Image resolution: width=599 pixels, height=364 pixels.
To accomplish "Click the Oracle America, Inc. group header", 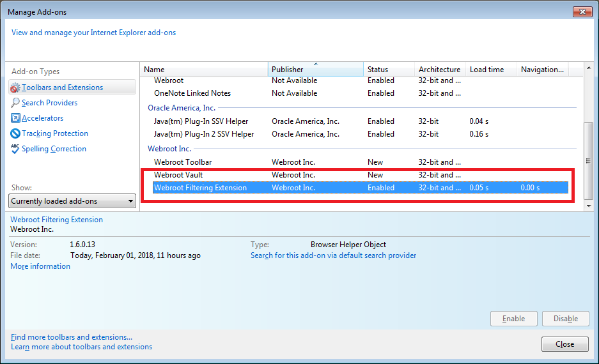I will point(182,108).
